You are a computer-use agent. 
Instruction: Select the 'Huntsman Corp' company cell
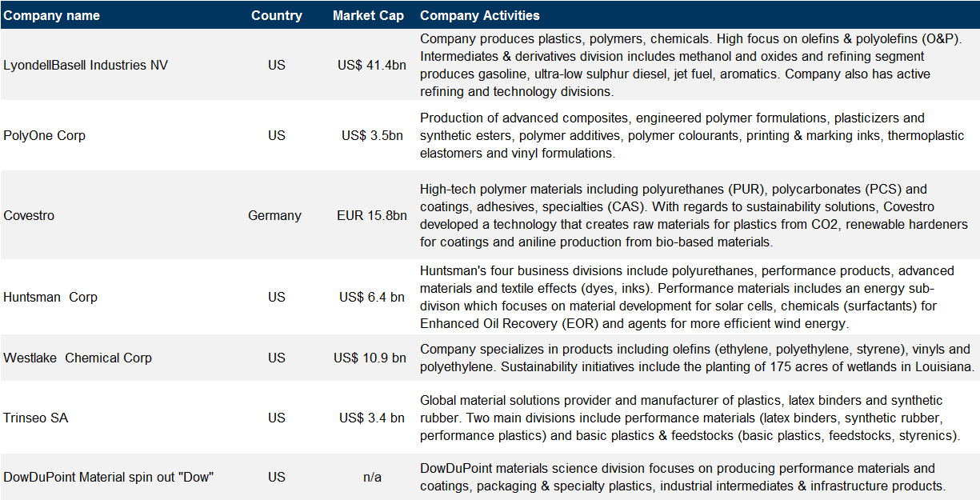[x=50, y=297]
